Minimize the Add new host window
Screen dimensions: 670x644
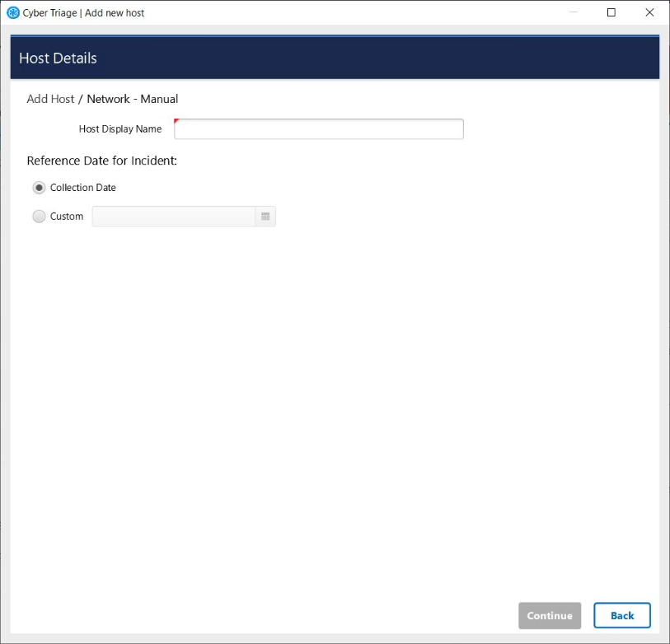coord(574,12)
